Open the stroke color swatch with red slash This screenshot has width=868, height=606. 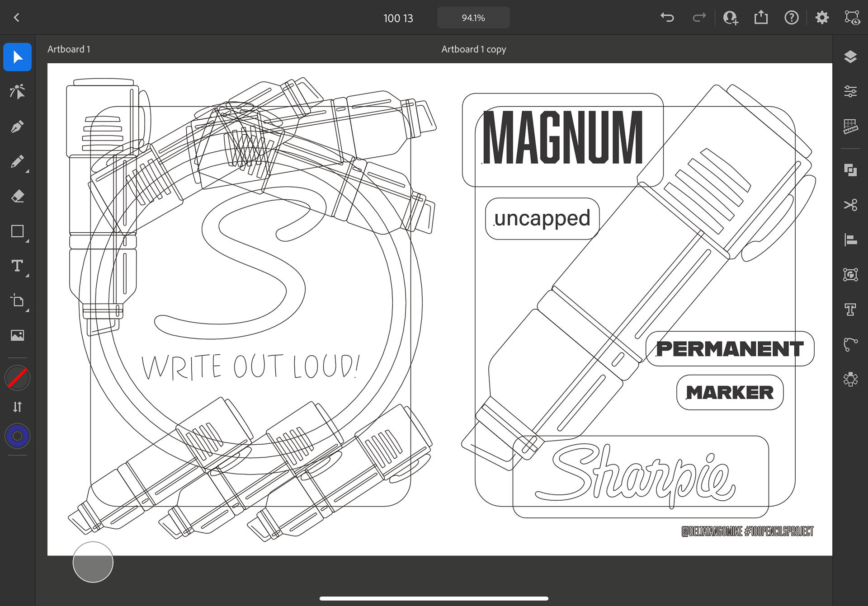pyautogui.click(x=18, y=378)
